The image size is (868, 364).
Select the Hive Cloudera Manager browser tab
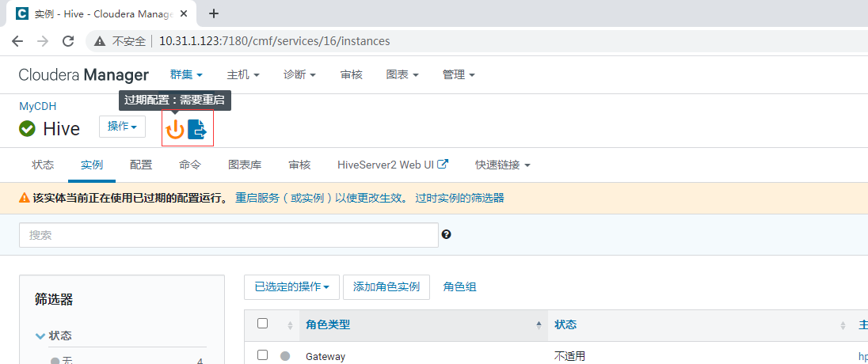[x=101, y=13]
